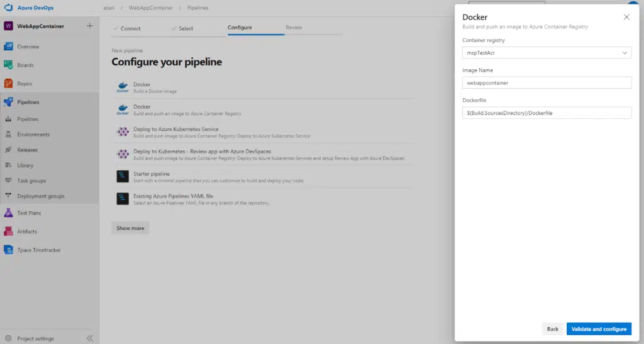Select the Starter pipeline title
Image resolution: width=644 pixels, height=344 pixels.
click(x=152, y=174)
